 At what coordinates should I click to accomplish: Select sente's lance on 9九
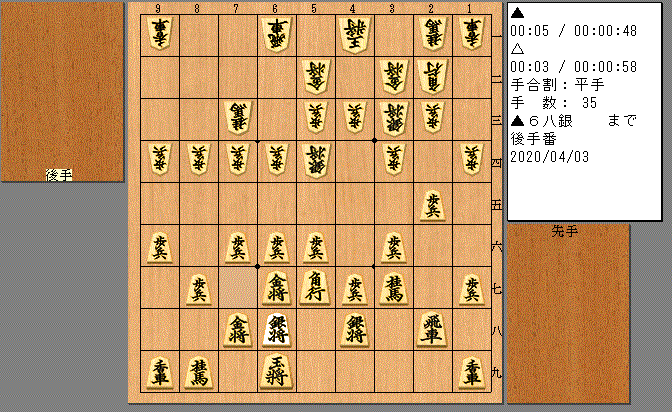point(160,371)
